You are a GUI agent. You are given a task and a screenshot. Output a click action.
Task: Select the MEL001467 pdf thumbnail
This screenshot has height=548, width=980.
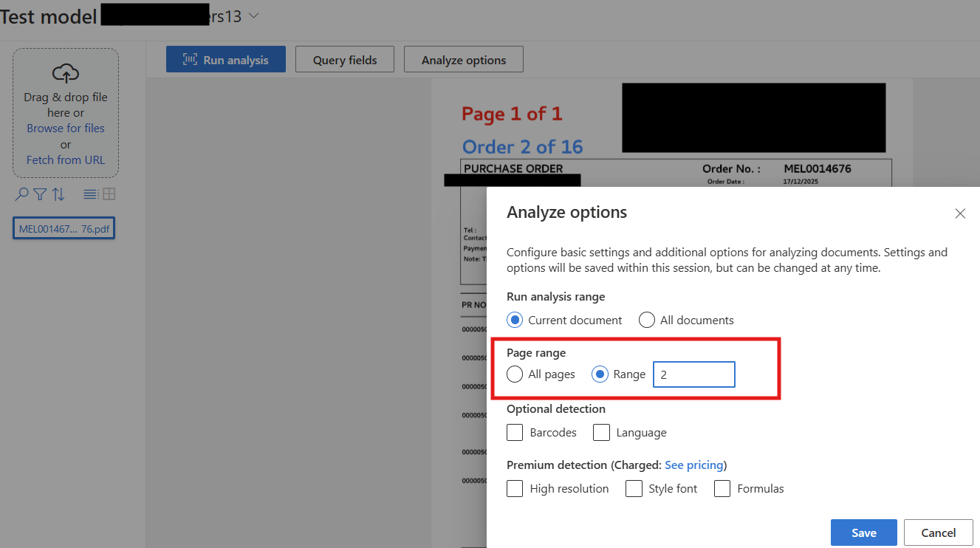pos(64,227)
